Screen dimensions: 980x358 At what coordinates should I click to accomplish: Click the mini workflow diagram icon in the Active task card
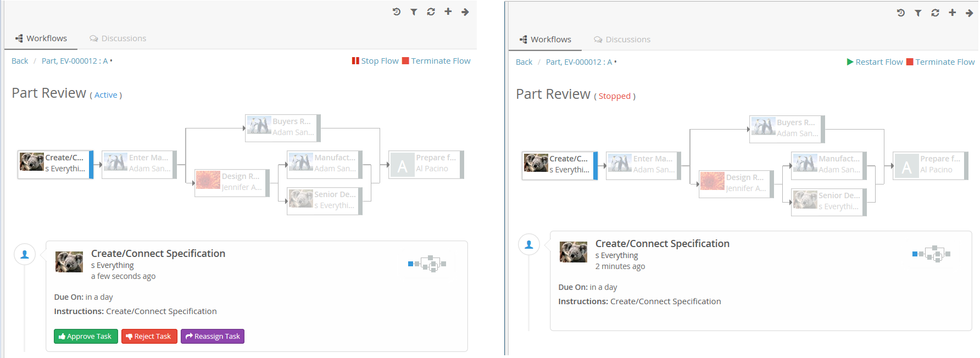(427, 264)
